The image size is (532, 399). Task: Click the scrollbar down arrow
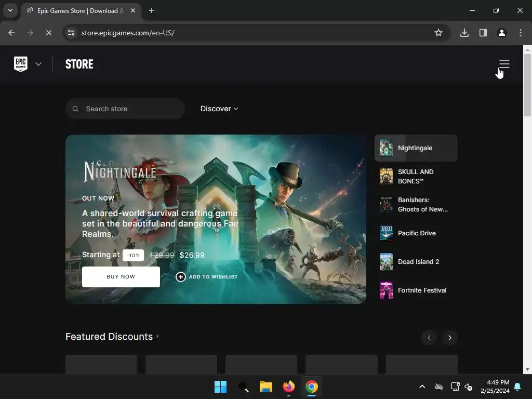coord(528,369)
